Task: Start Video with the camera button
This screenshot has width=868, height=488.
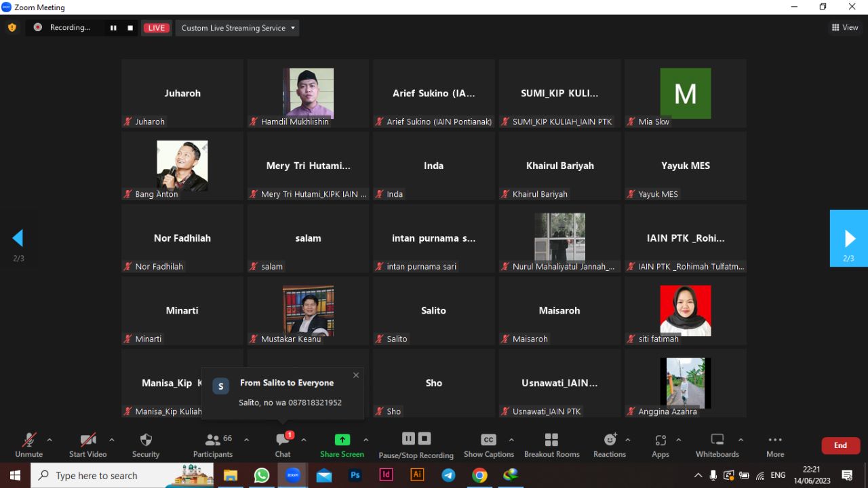Action: (x=87, y=445)
